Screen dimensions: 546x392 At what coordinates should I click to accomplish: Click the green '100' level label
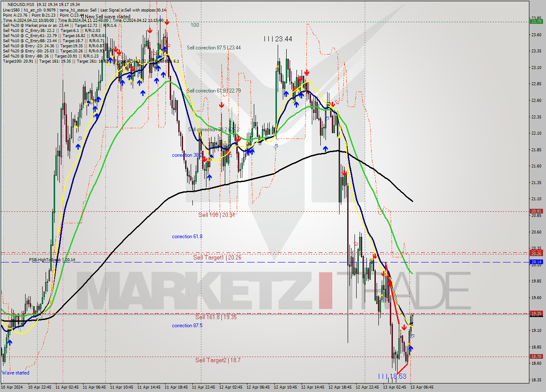point(195,25)
